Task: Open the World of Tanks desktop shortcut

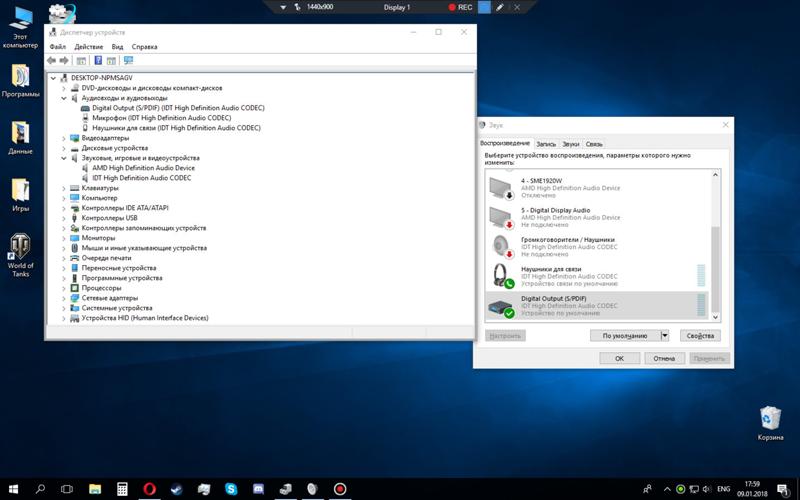Action: click(20, 256)
